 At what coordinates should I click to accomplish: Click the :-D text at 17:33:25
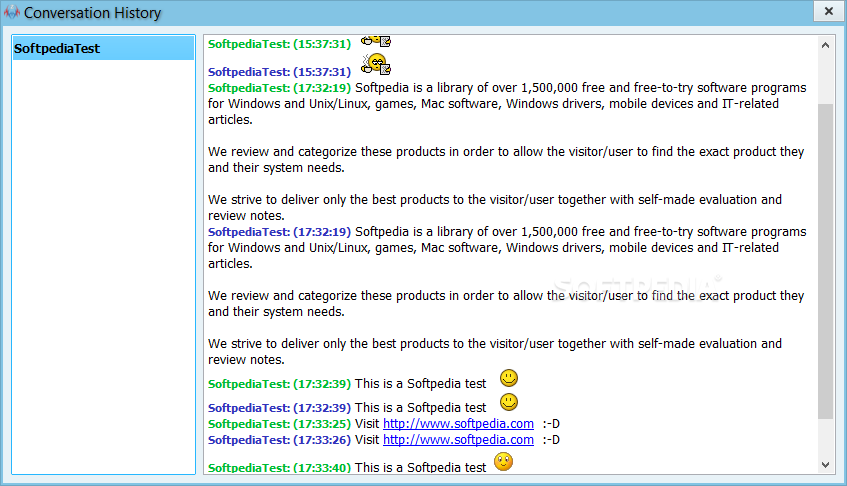point(551,424)
